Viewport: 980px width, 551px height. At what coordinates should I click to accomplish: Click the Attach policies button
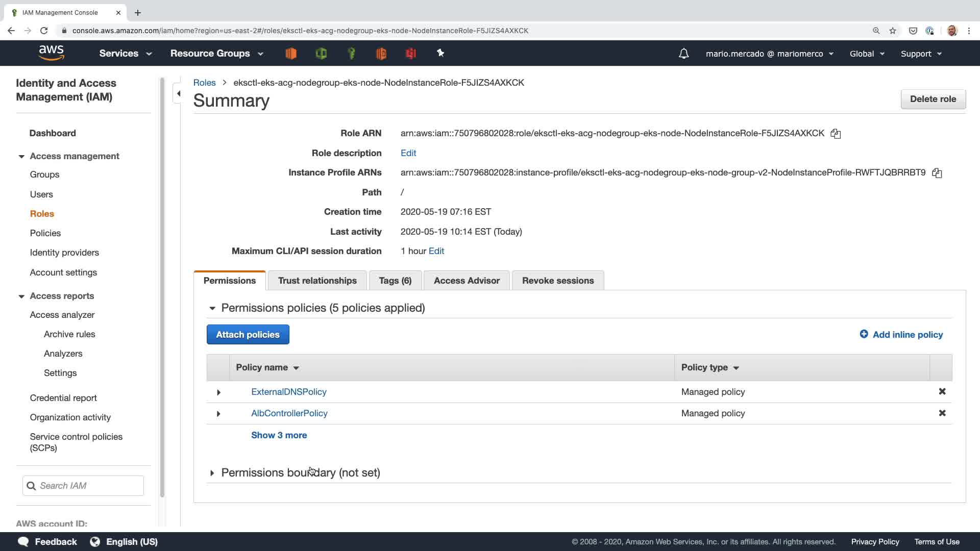pos(248,335)
